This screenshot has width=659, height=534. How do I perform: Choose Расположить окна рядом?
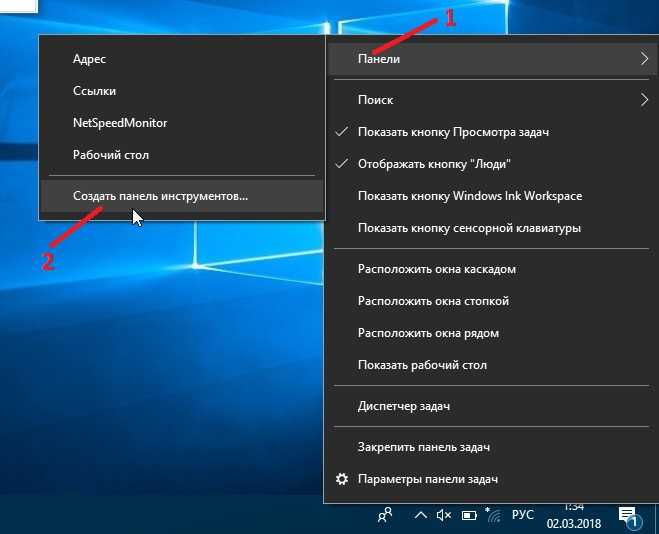tap(491, 333)
